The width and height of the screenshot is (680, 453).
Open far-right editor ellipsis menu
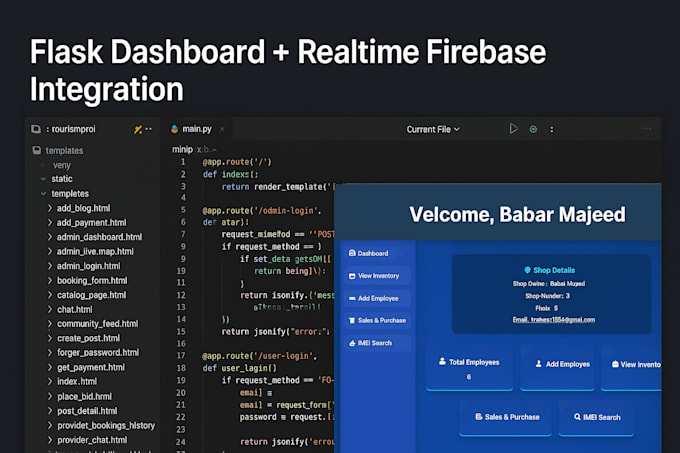coord(647,129)
